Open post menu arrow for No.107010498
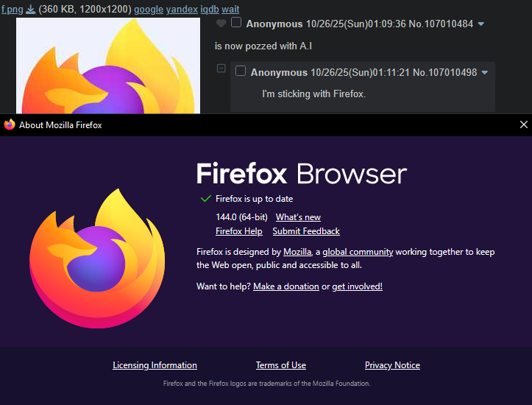The image size is (532, 405). (x=485, y=72)
